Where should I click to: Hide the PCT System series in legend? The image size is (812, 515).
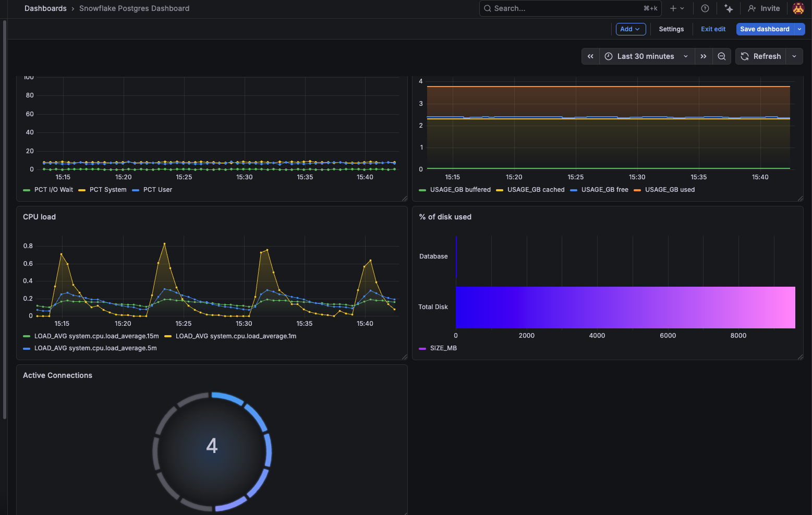[107, 190]
